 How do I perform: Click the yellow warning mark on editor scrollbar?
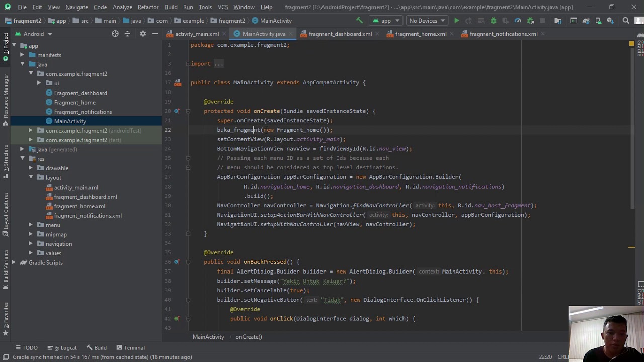point(631,247)
